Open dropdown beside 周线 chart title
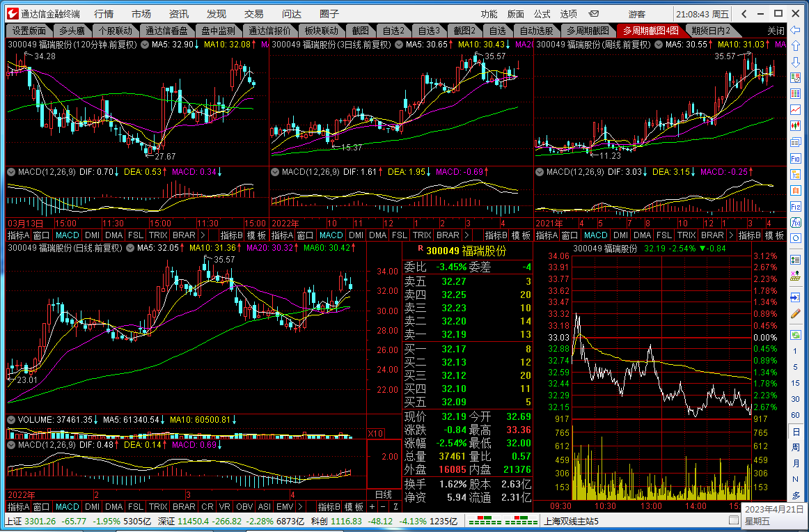 (x=659, y=45)
